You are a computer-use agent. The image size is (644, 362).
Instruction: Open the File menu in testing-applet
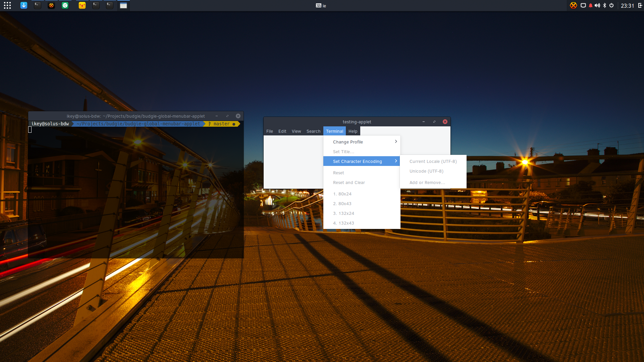click(x=270, y=131)
